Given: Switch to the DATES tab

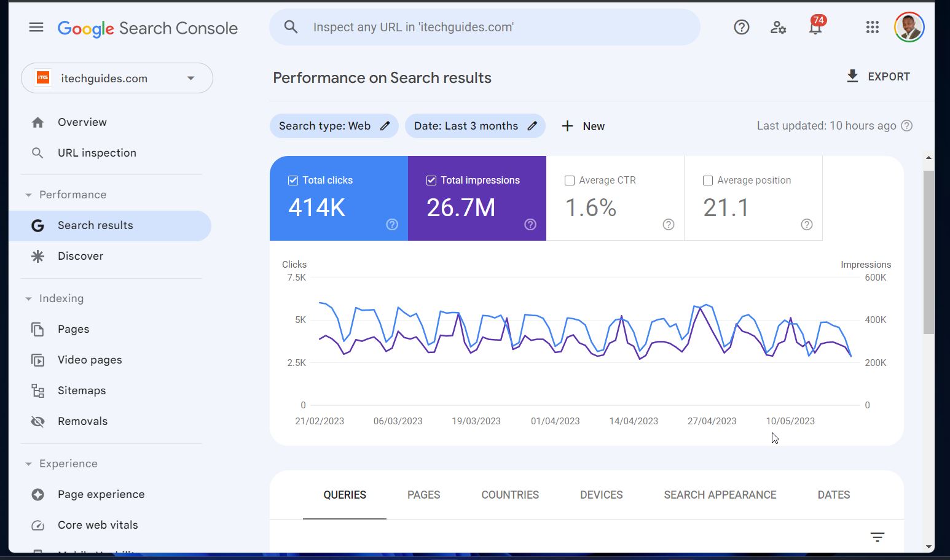Looking at the screenshot, I should click(x=834, y=495).
